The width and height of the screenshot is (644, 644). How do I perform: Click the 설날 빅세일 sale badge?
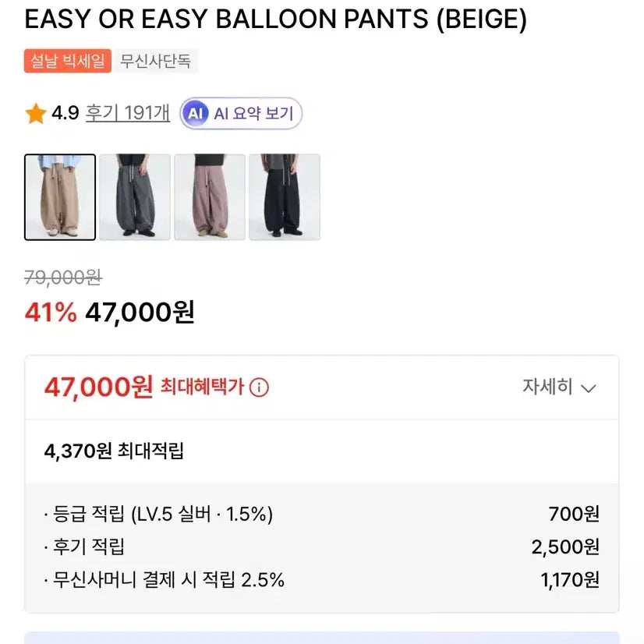coord(69,61)
